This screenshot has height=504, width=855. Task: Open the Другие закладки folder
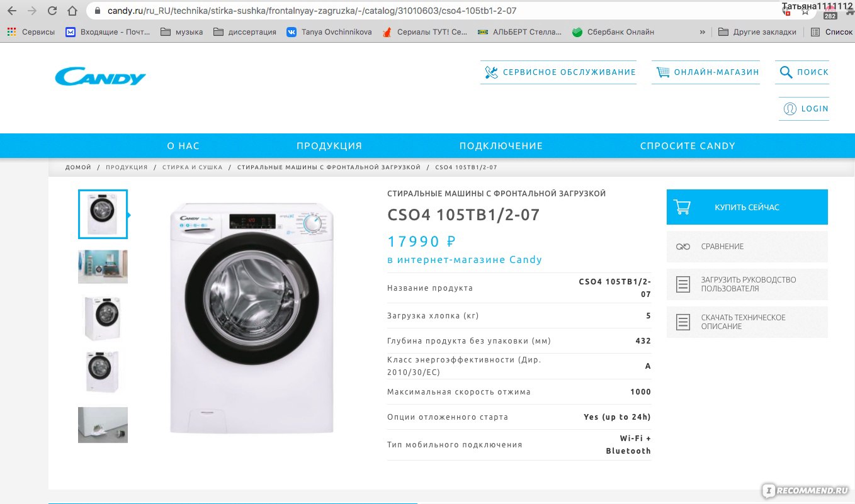pos(757,31)
